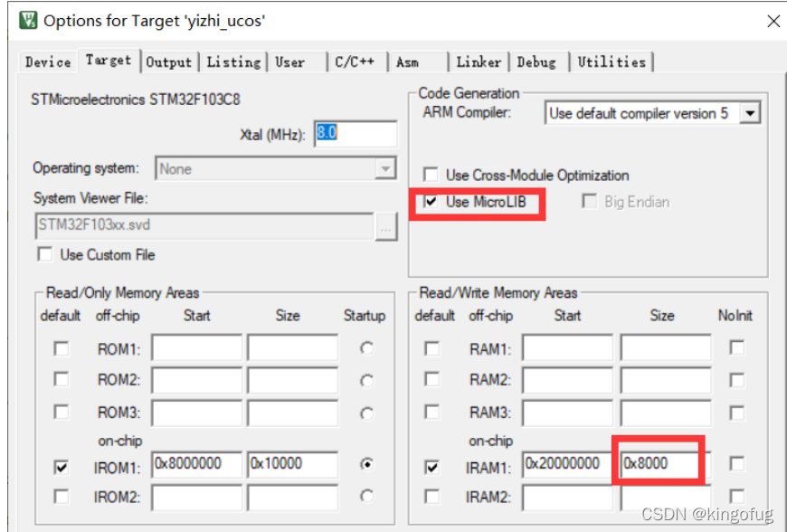
Task: Click the System Viewer File path field
Action: click(x=204, y=225)
